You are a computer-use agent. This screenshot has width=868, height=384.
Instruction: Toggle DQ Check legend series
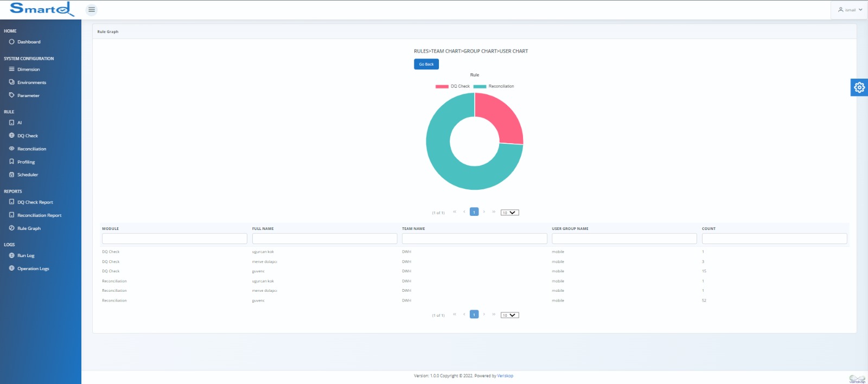point(452,86)
